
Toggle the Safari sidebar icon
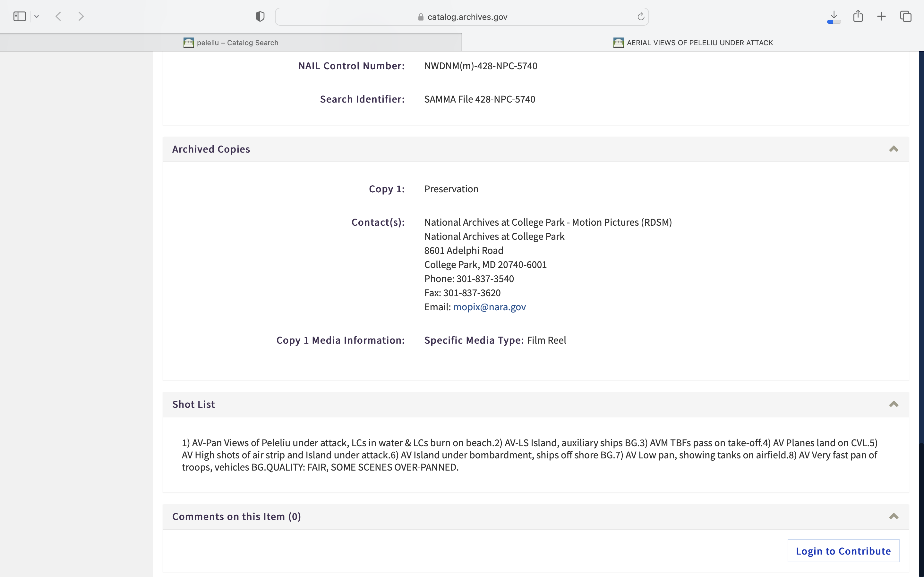pyautogui.click(x=19, y=16)
